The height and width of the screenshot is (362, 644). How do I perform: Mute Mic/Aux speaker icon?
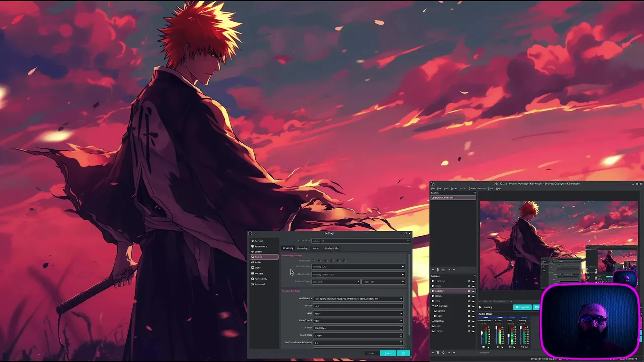tap(498, 347)
